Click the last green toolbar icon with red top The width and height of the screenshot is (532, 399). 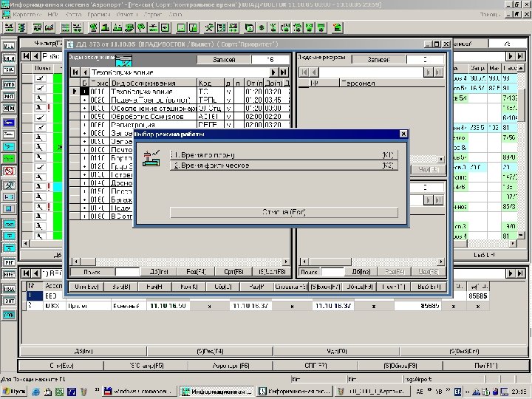pos(337,28)
